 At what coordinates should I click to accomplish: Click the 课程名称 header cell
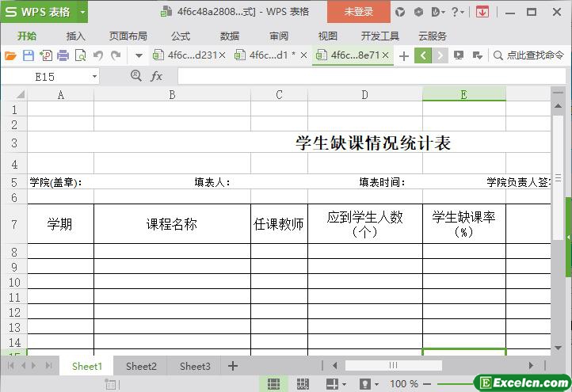(172, 224)
